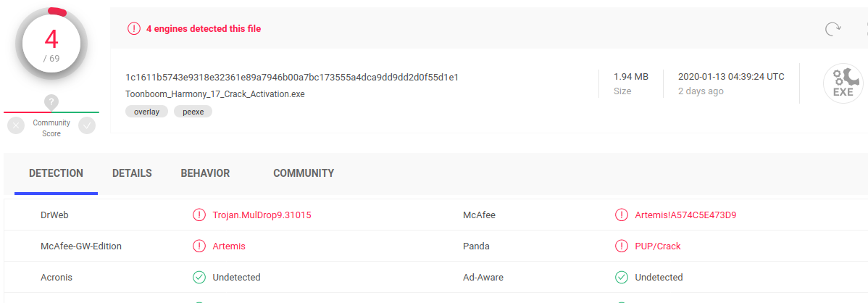The width and height of the screenshot is (868, 303).
Task: Click the Trojan.MulDrop9.31015 detection label
Action: tap(262, 215)
